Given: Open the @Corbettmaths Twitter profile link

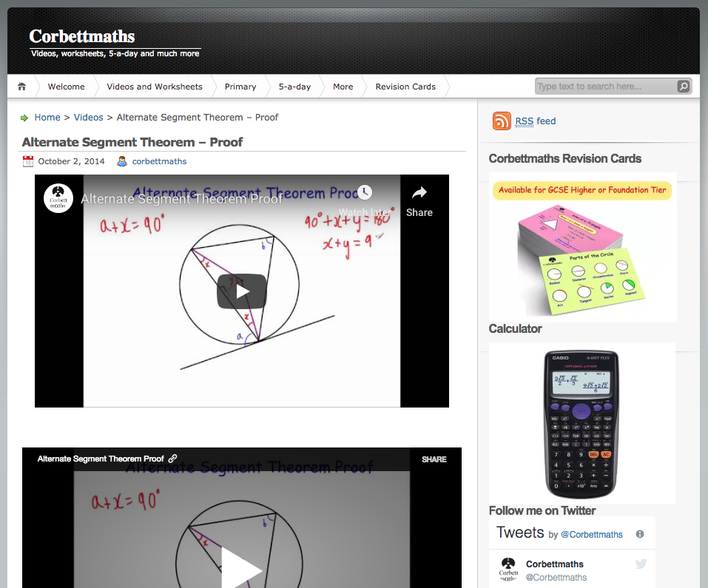Looking at the screenshot, I should 591,534.
